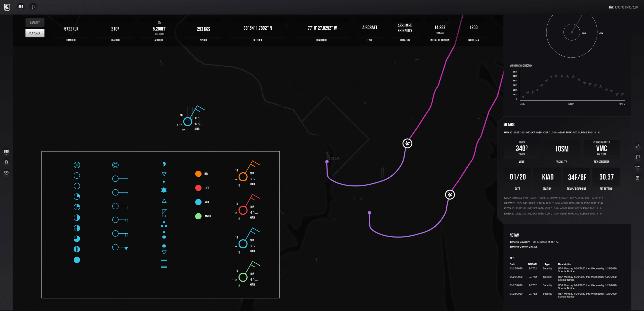Select the KHEF METAR line
644x311 pixels.
[x=553, y=214]
